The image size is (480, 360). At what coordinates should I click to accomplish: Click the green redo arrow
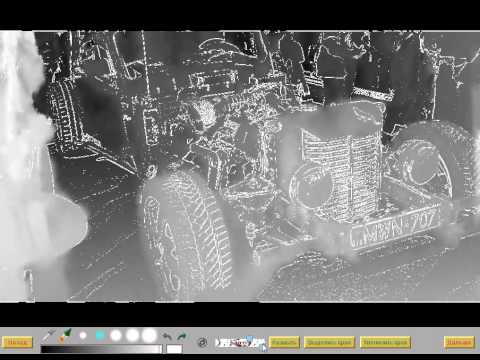click(x=181, y=336)
